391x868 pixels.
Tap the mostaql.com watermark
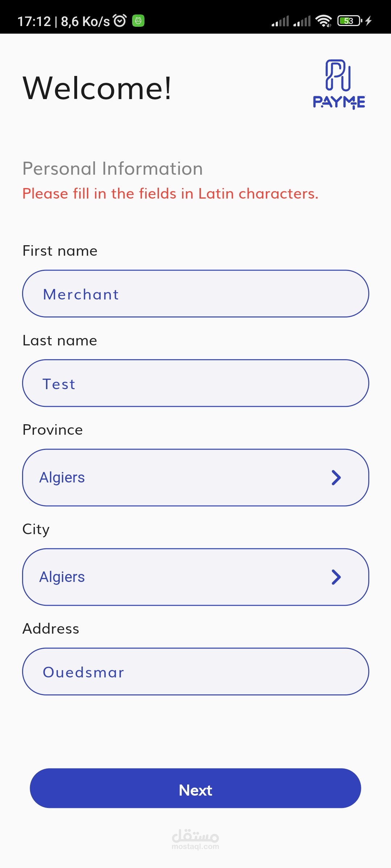click(195, 839)
